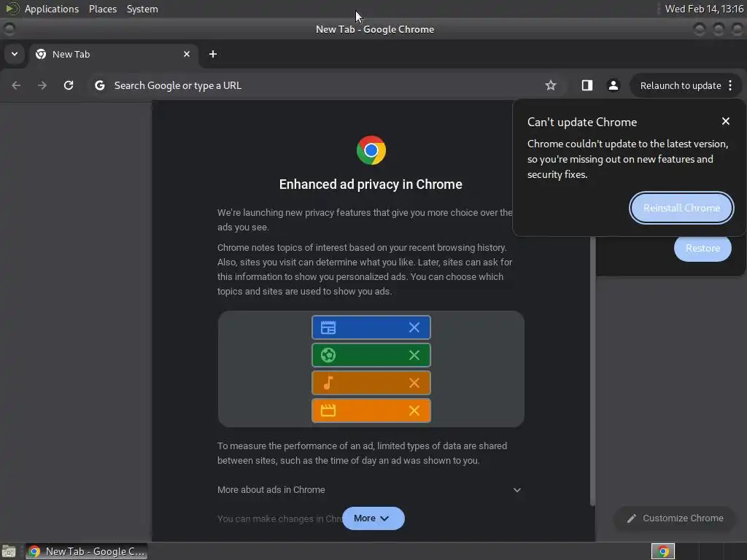Remove the orange movie clapper chip
Screen dimensions: 747x560
414,411
